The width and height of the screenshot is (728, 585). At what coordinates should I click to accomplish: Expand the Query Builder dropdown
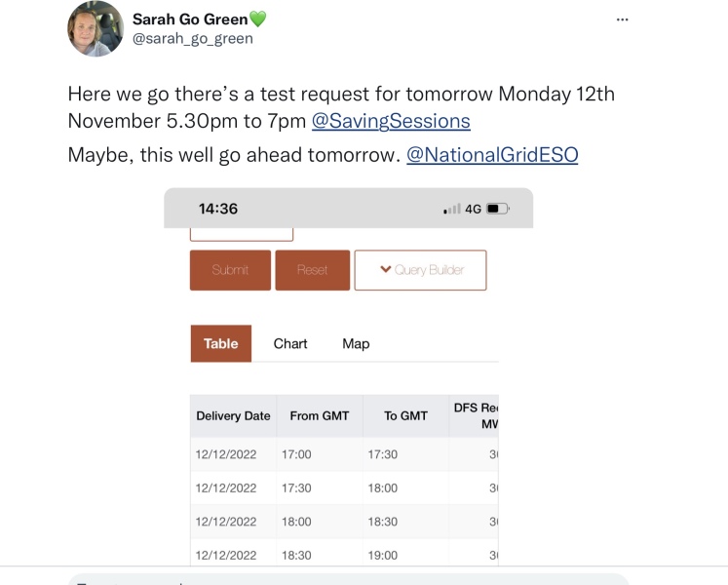pyautogui.click(x=420, y=270)
